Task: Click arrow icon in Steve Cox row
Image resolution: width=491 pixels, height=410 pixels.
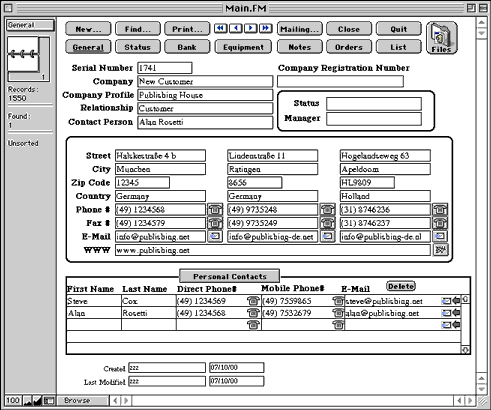Action: [x=456, y=301]
